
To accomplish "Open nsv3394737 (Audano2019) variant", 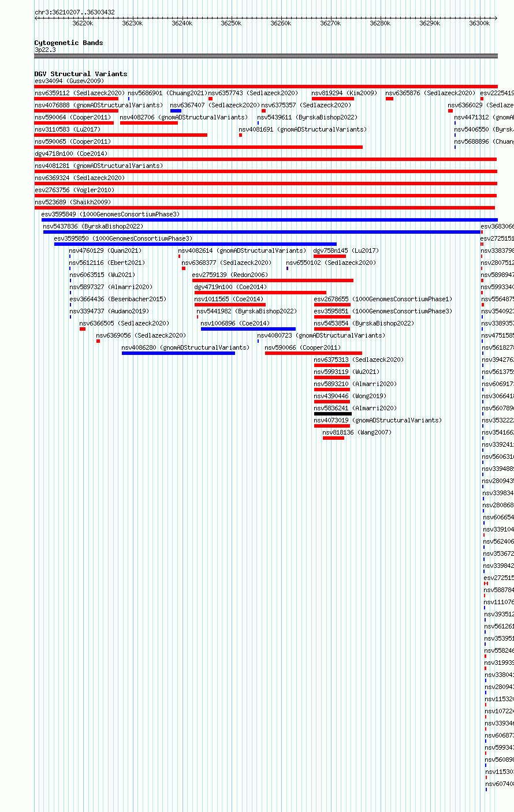I will [x=110, y=311].
